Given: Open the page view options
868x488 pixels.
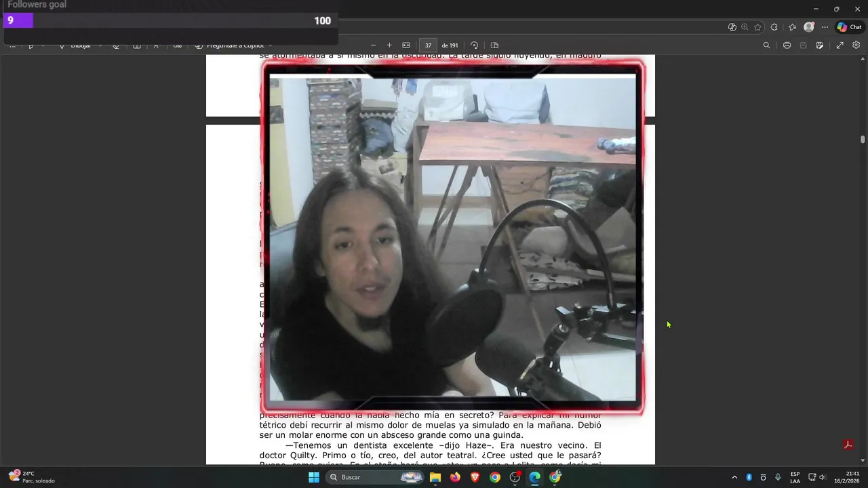Looking at the screenshot, I should pos(494,45).
